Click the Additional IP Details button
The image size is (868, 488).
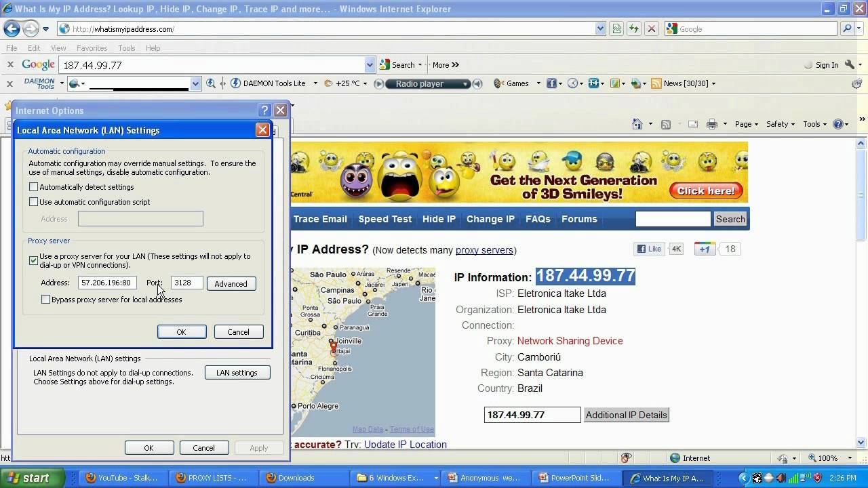(626, 415)
